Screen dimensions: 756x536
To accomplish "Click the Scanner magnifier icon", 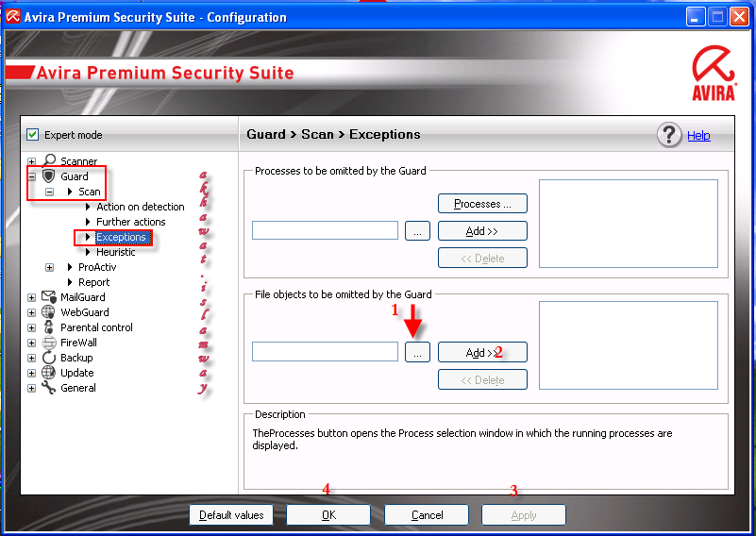I will pyautogui.click(x=49, y=160).
